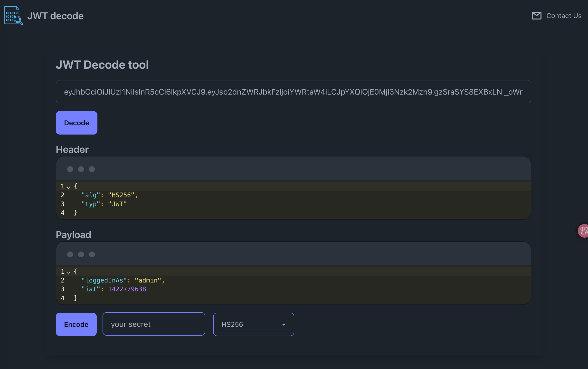Click line number 2 in Header editor
The width and height of the screenshot is (588, 369).
point(63,195)
